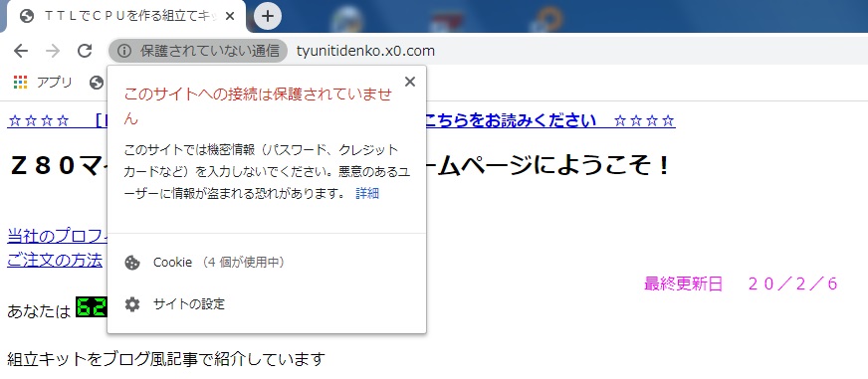Open the ご注文の方法 link
868x379 pixels.
pyautogui.click(x=55, y=260)
